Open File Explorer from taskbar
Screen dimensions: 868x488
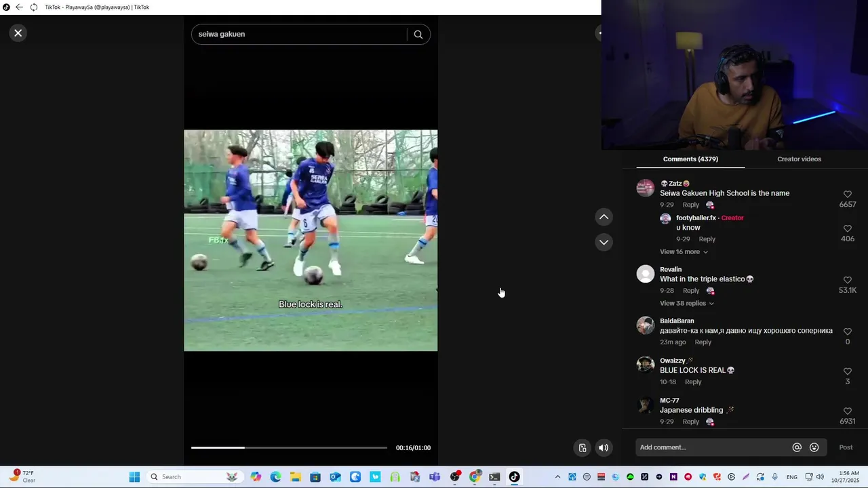point(296,477)
